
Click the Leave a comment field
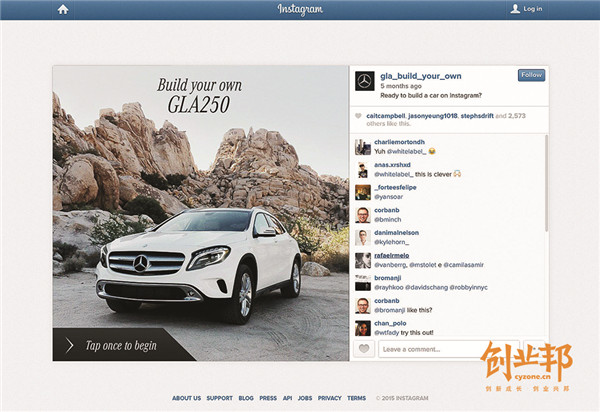tap(435, 349)
